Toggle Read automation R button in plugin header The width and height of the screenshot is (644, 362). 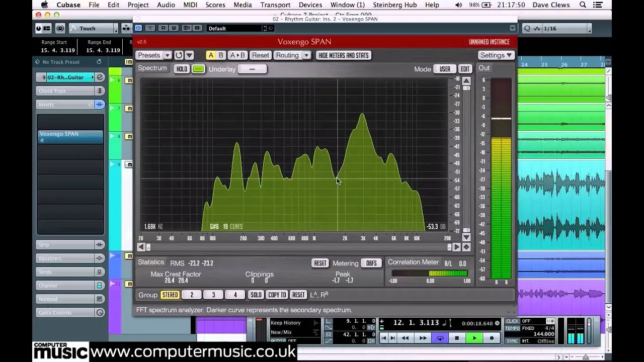pos(163,28)
